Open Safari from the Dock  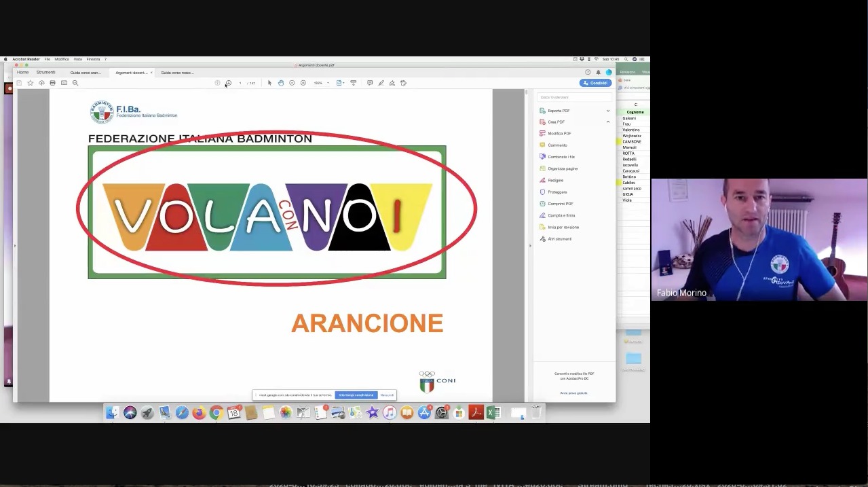point(182,412)
